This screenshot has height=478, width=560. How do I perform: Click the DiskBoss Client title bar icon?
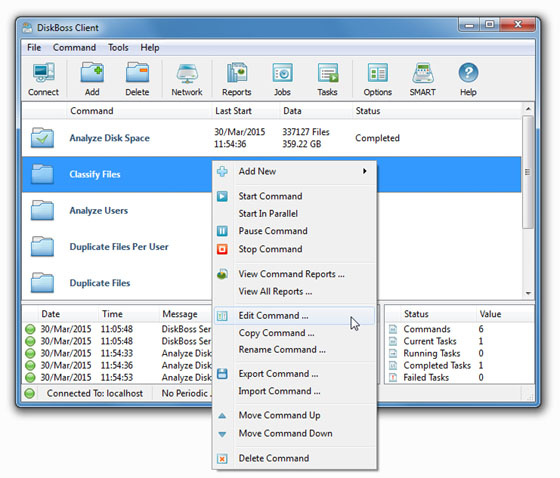click(27, 28)
